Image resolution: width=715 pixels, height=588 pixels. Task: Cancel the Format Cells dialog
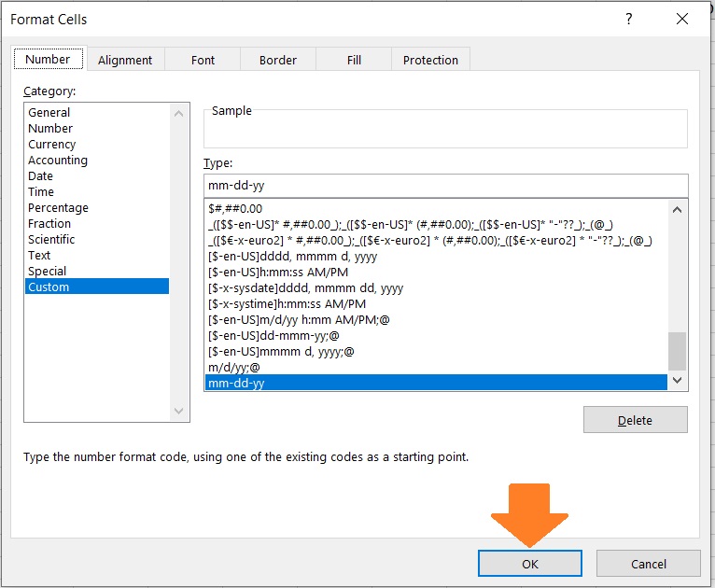tap(648, 564)
